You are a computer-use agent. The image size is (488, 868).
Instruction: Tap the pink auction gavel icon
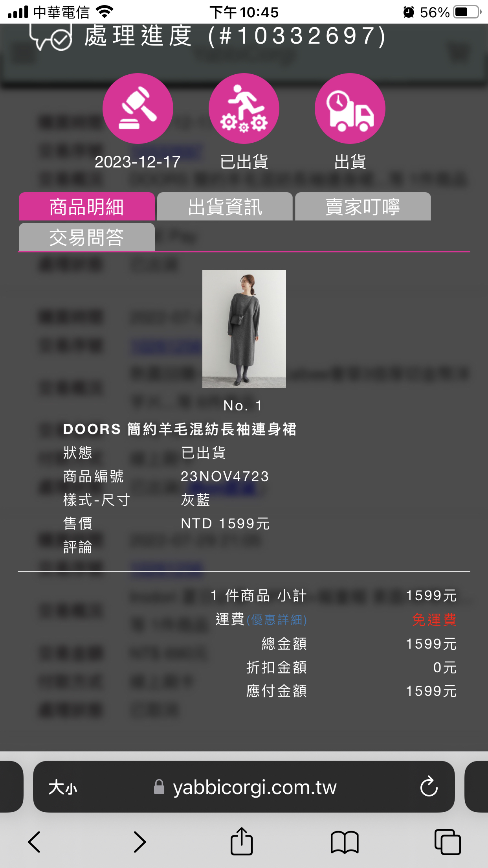[138, 108]
